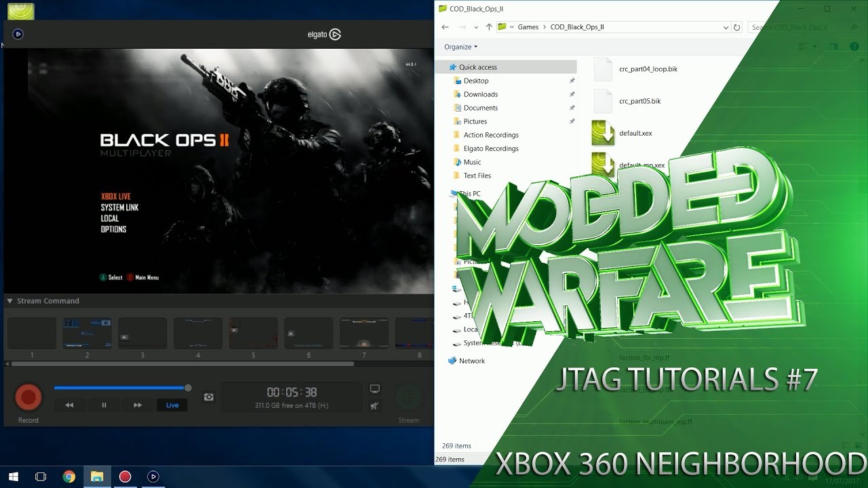Toggle the monitor display icon
This screenshot has height=488, width=868.
coord(374,389)
